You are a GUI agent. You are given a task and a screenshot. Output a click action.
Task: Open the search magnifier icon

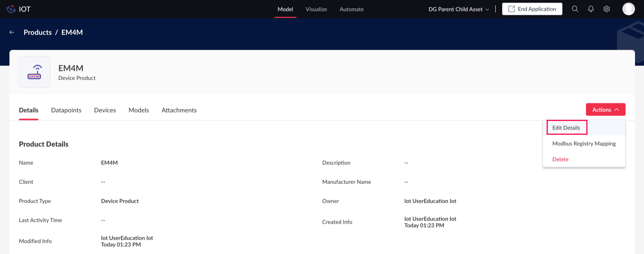(575, 9)
